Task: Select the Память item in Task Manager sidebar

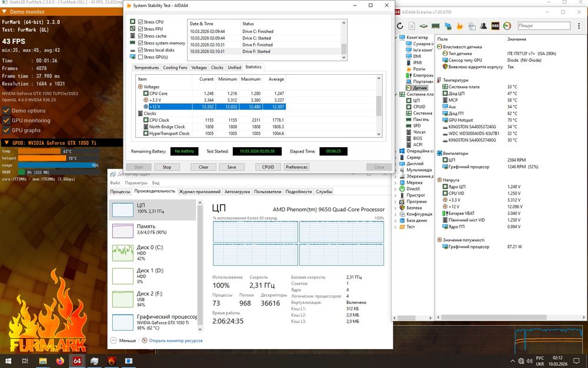Action: [152, 230]
